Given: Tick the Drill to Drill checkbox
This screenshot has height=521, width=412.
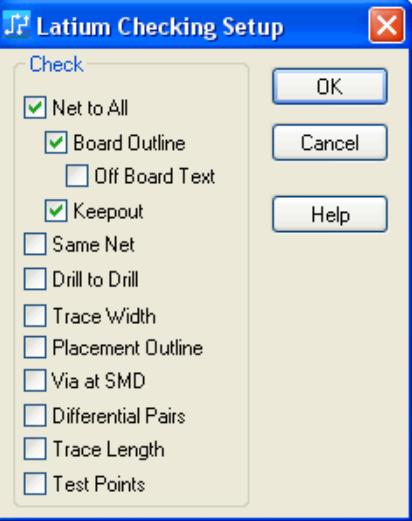Looking at the screenshot, I should click(x=35, y=279).
